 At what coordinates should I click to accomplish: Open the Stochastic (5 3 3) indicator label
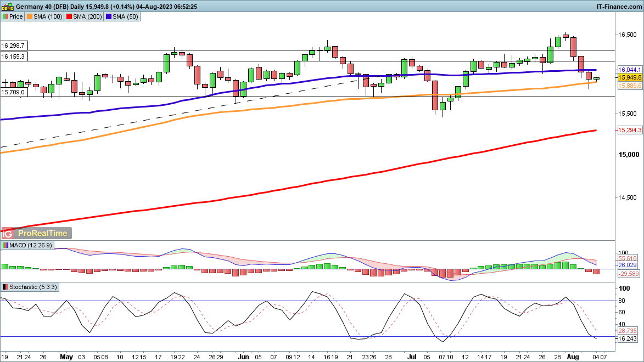[x=30, y=287]
